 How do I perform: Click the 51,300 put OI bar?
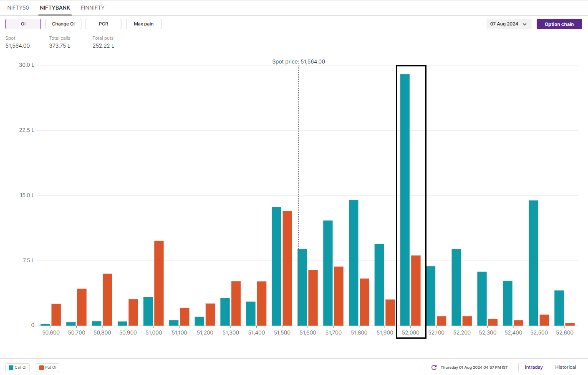[x=236, y=304]
